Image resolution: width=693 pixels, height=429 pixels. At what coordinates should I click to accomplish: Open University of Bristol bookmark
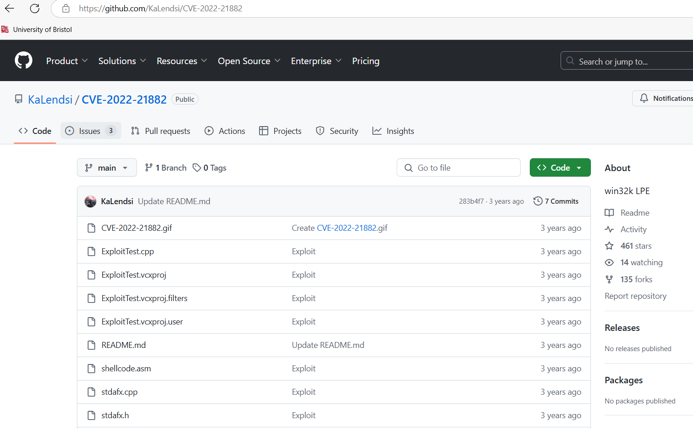[37, 30]
